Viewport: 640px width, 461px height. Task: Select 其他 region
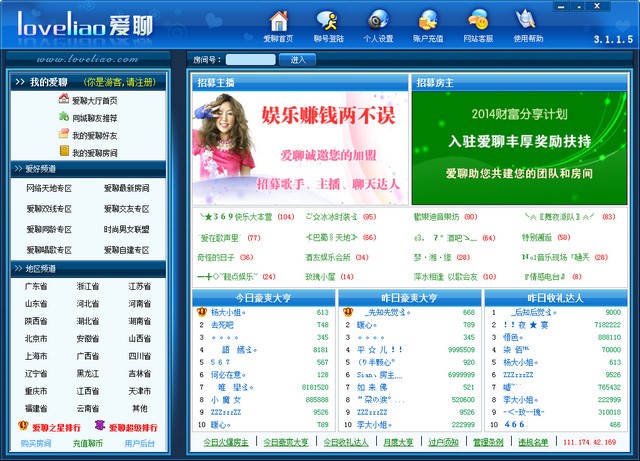140,408
